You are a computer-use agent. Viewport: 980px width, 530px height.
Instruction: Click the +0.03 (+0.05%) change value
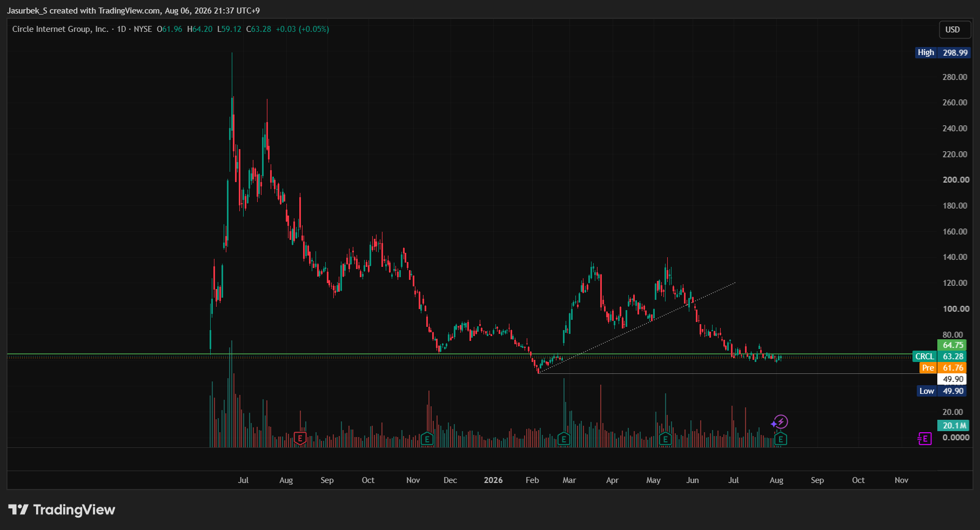pos(303,29)
